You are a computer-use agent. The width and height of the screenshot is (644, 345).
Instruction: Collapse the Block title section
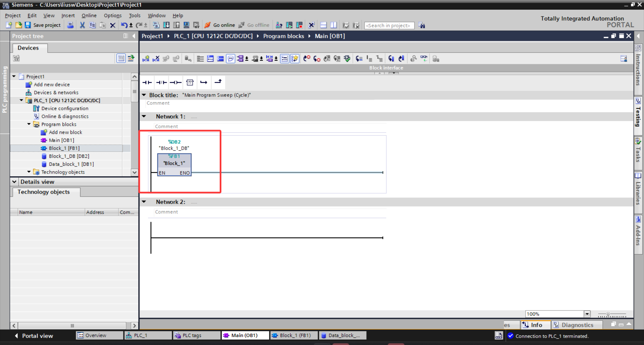[144, 95]
